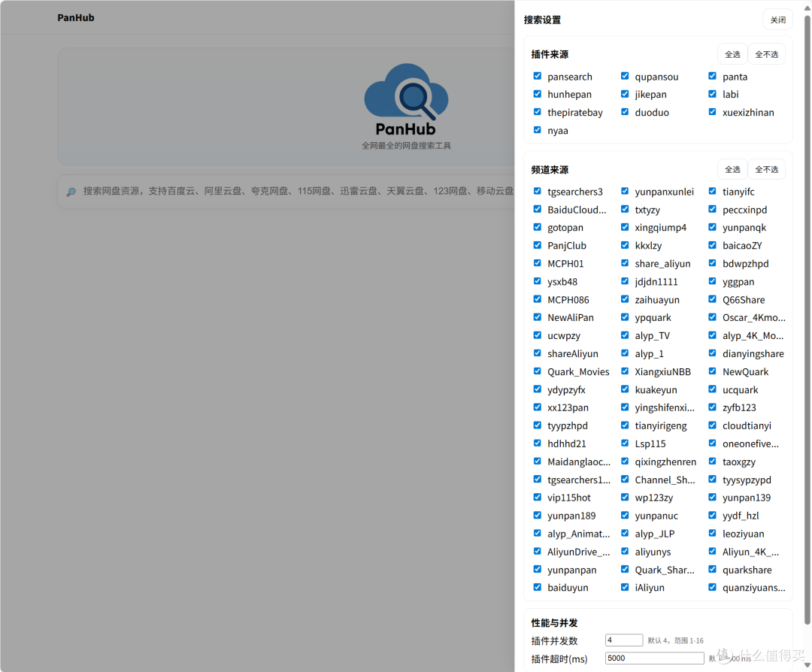Disable the yunpan139 channel source

(713, 497)
